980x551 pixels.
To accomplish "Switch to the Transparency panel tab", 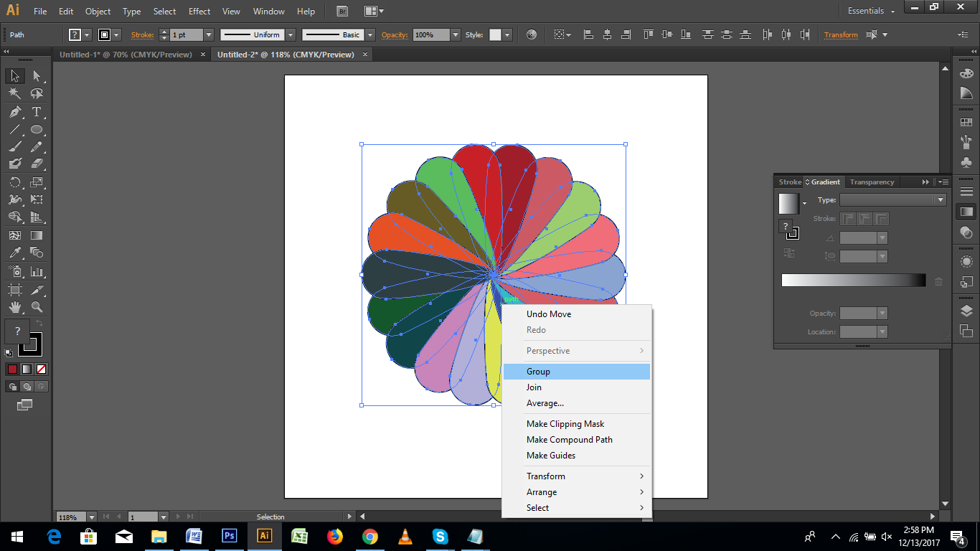I will click(871, 182).
